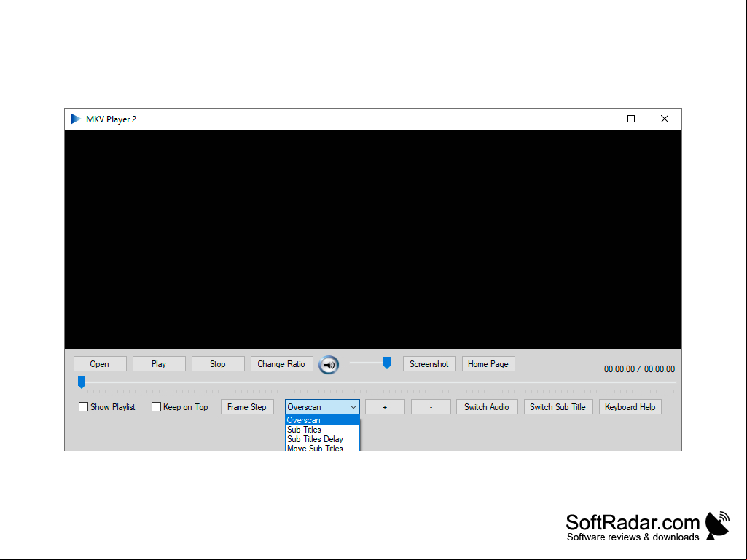747x560 pixels.
Task: Click the 00:00:00 / 00:00:00 time display
Action: (x=639, y=369)
